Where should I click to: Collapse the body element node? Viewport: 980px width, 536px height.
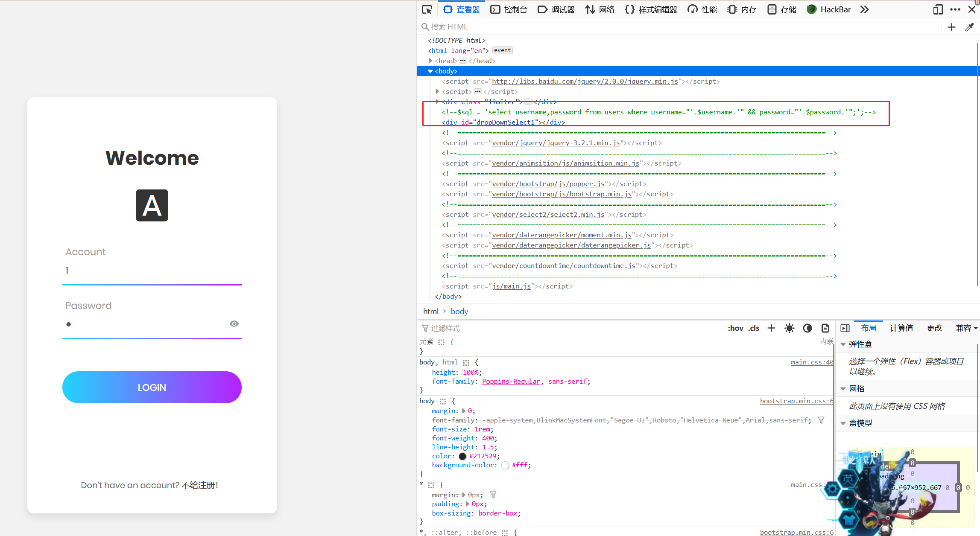[x=430, y=71]
